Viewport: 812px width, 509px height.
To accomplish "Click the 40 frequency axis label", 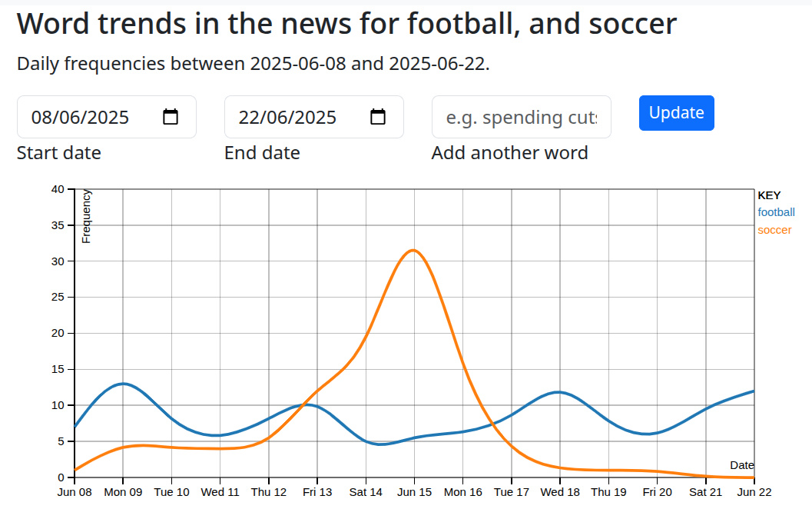I will (x=58, y=189).
